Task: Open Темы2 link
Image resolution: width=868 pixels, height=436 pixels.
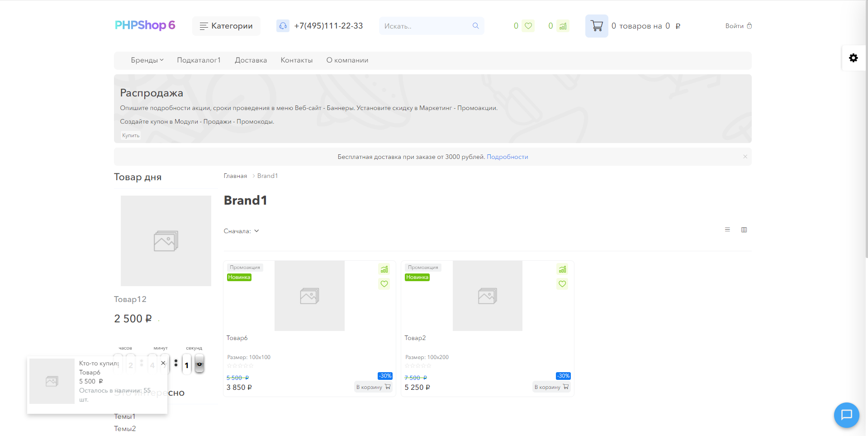Action: pyautogui.click(x=125, y=429)
